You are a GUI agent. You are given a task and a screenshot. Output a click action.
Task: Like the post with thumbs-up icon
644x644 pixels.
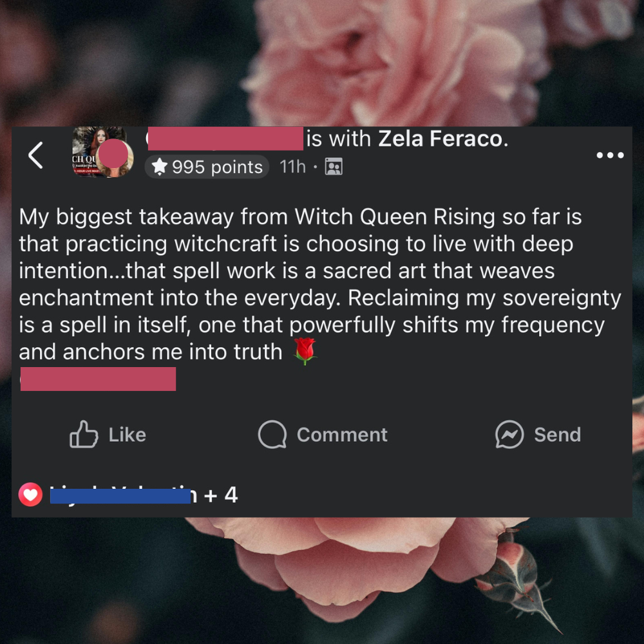(x=84, y=433)
